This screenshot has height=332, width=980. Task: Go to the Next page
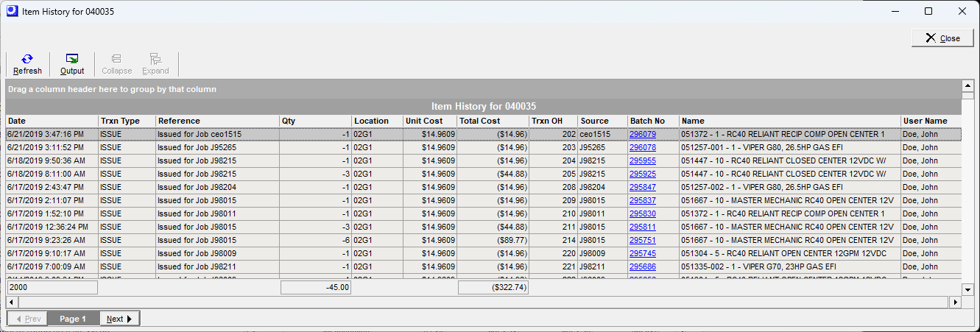point(119,319)
